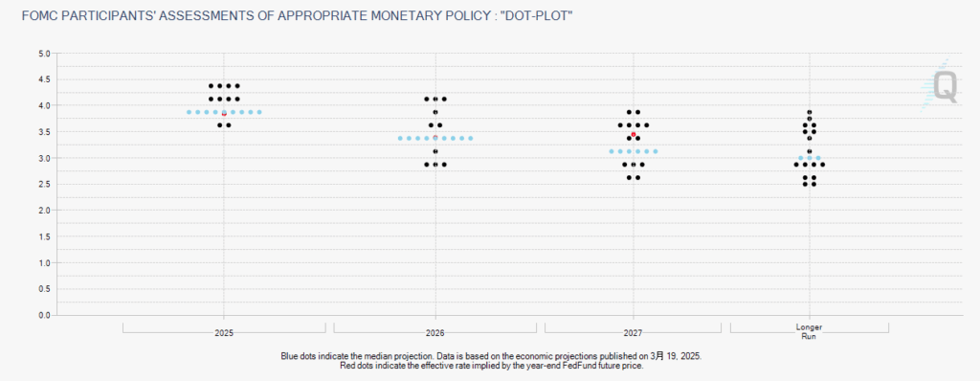Click the leftmost blue median dot for 2025
The width and height of the screenshot is (980, 381).
(189, 112)
